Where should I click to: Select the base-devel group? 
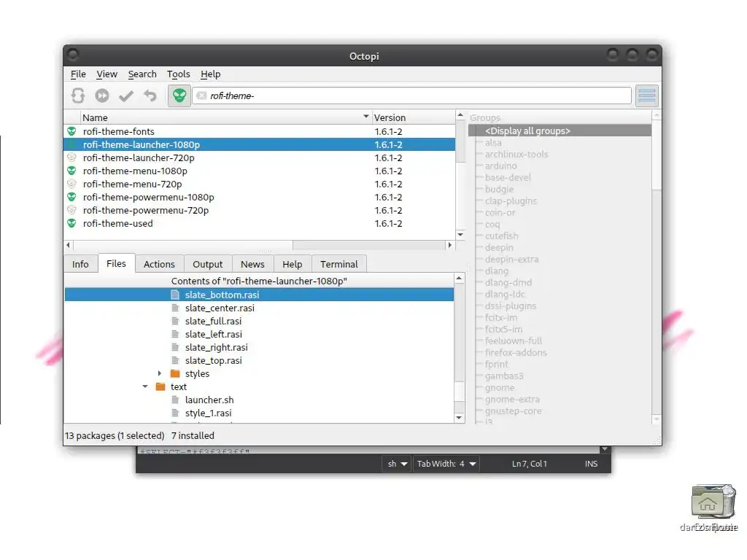pos(508,178)
